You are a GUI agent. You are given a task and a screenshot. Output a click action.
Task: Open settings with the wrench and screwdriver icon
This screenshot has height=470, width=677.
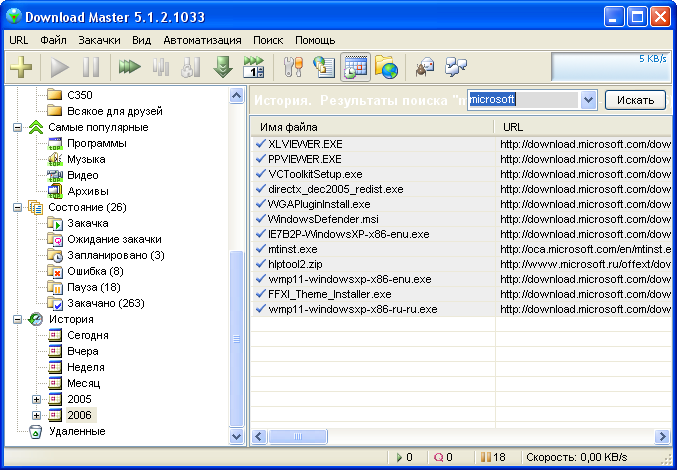pyautogui.click(x=293, y=67)
